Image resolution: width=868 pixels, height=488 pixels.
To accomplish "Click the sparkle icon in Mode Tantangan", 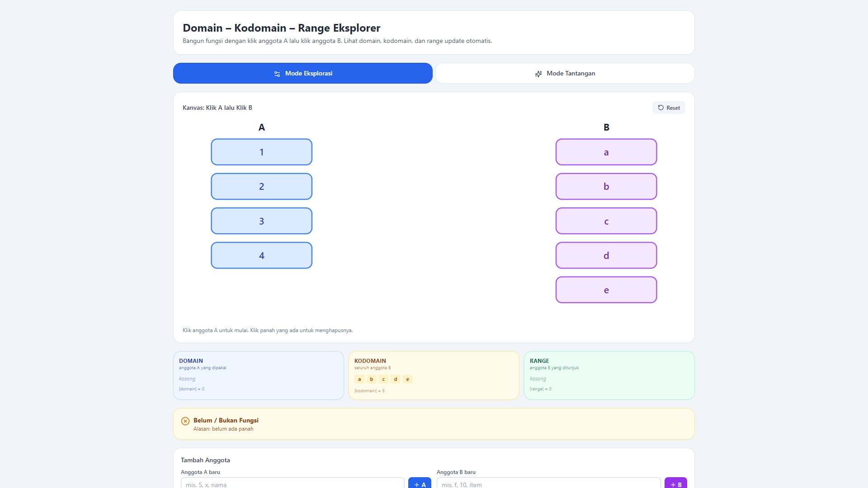I will click(x=538, y=74).
